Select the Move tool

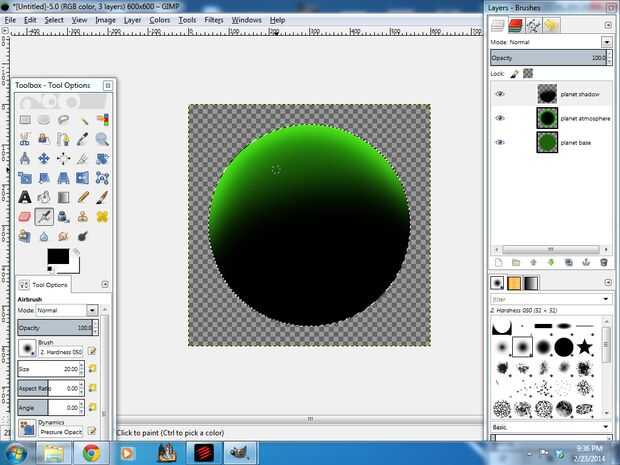click(x=44, y=158)
